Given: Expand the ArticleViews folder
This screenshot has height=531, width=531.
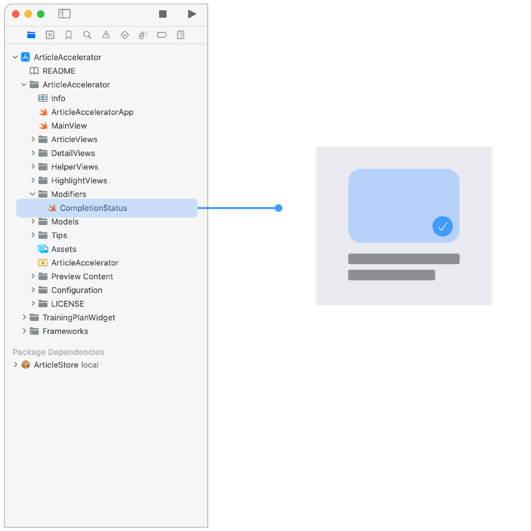Looking at the screenshot, I should (x=33, y=139).
